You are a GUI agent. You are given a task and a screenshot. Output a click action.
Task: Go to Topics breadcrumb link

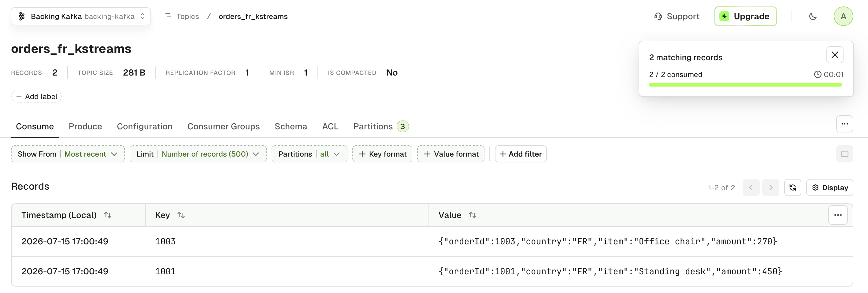[x=182, y=16]
